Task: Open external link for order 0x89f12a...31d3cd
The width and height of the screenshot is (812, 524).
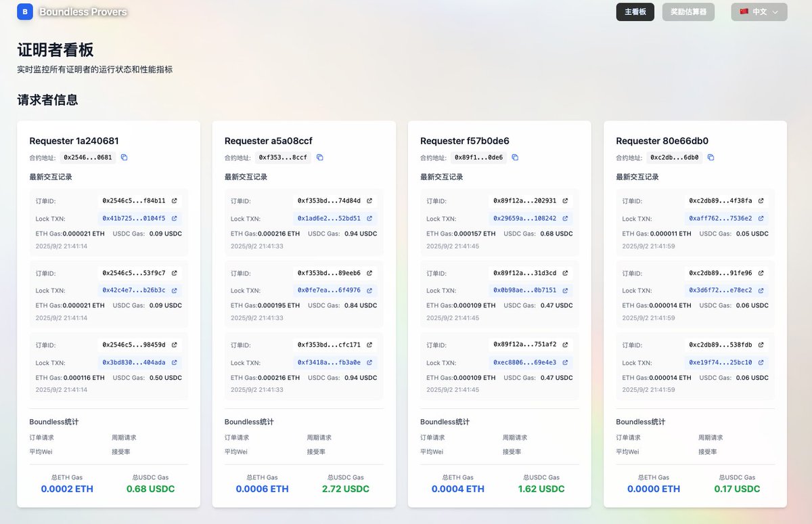Action: point(565,274)
